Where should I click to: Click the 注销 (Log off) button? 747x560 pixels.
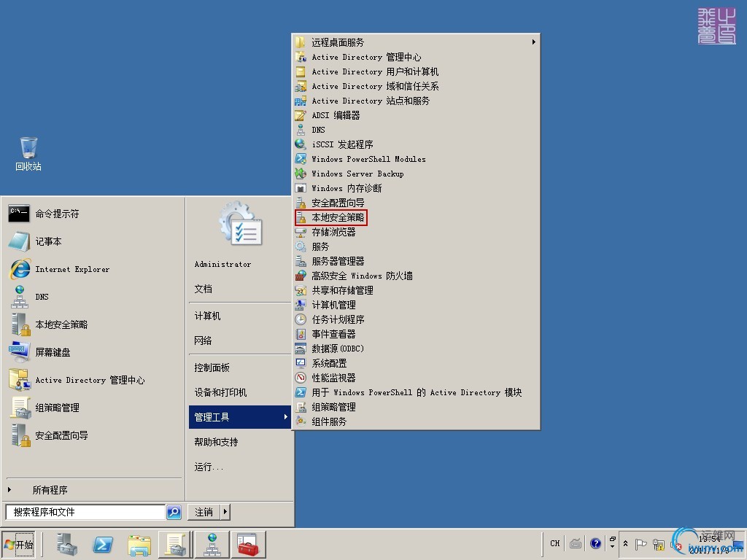204,512
